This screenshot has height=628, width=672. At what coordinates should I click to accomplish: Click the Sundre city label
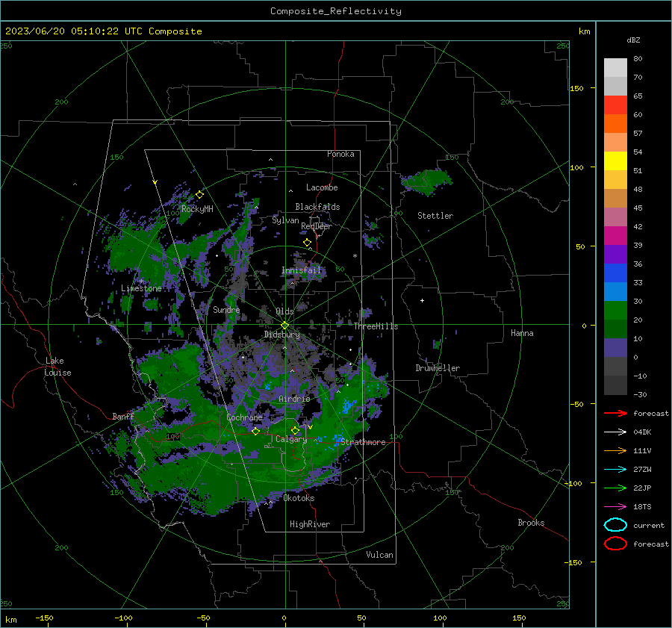coord(226,309)
